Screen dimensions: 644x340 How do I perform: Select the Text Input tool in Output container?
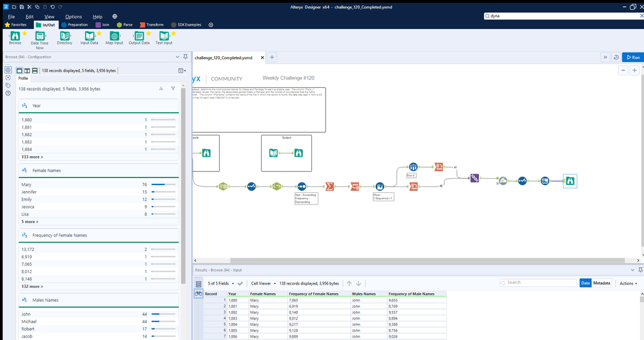click(273, 153)
